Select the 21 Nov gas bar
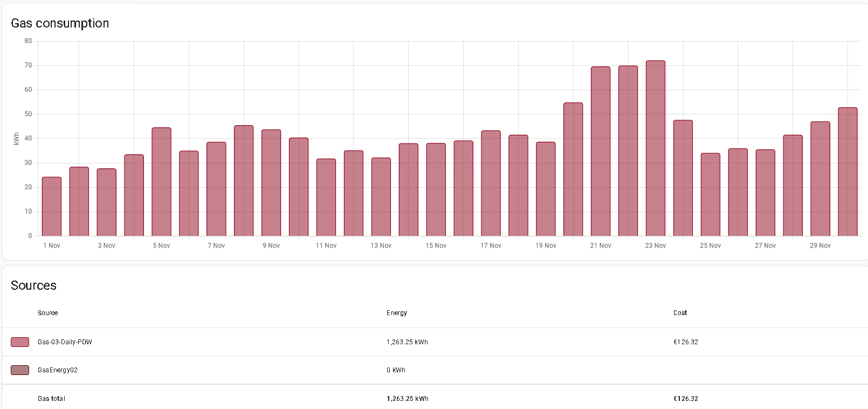The height and width of the screenshot is (409, 868). pyautogui.click(x=601, y=152)
